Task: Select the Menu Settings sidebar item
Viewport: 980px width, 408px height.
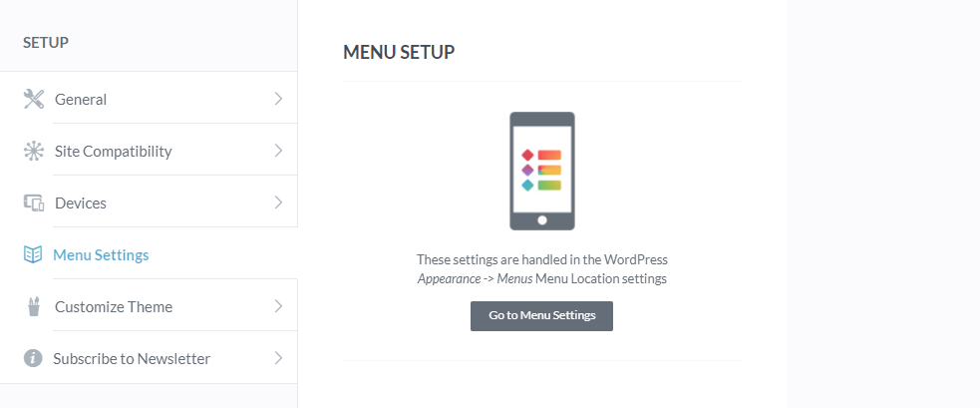Action: click(149, 254)
